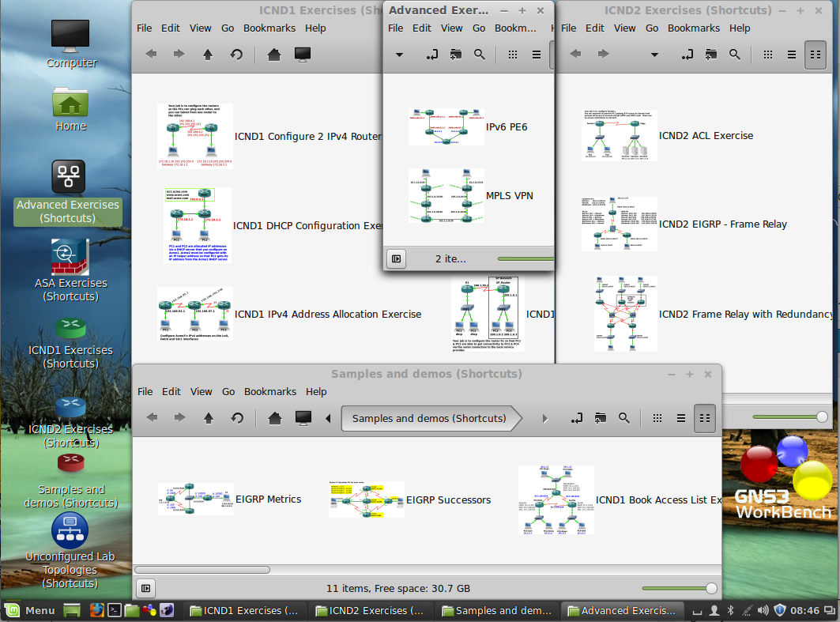
Task: Click the search icon in ICND2 Exercises toolbar
Action: point(735,55)
